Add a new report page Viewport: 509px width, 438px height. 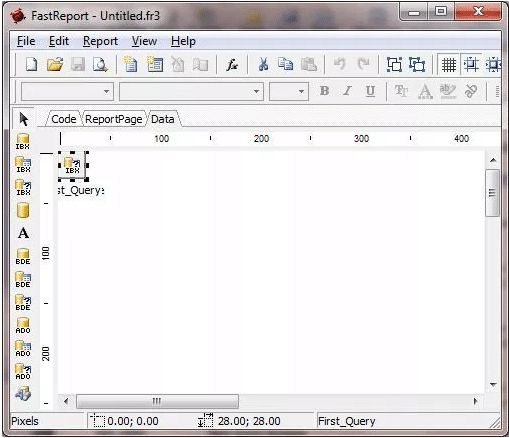click(x=131, y=64)
